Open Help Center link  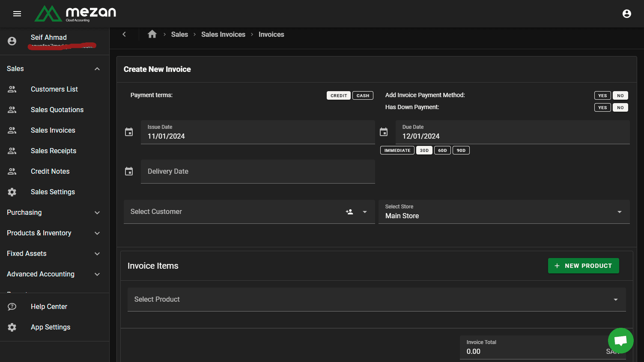pyautogui.click(x=49, y=306)
